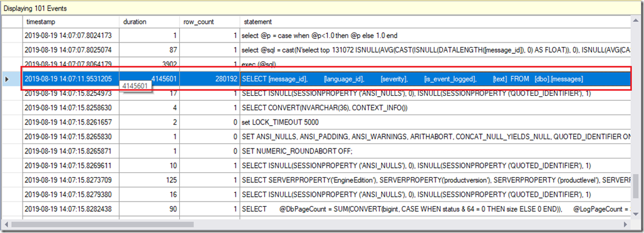The height and width of the screenshot is (233, 644).
Task: Click the vertical scrollbar thumb
Action: point(636,186)
